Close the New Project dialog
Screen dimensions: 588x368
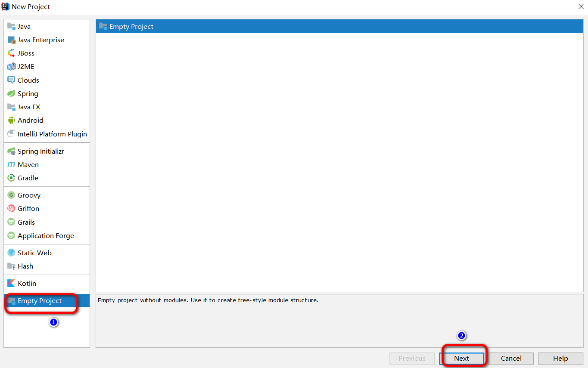click(581, 6)
